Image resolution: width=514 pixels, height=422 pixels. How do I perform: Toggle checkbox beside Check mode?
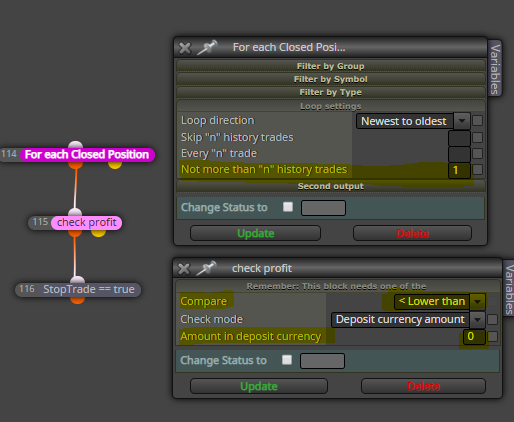493,319
